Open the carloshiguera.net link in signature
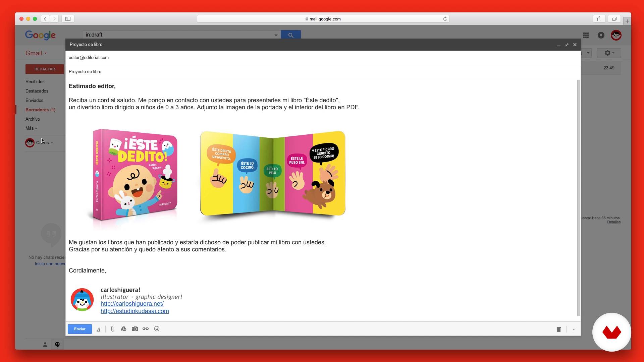The width and height of the screenshot is (644, 362). click(132, 304)
